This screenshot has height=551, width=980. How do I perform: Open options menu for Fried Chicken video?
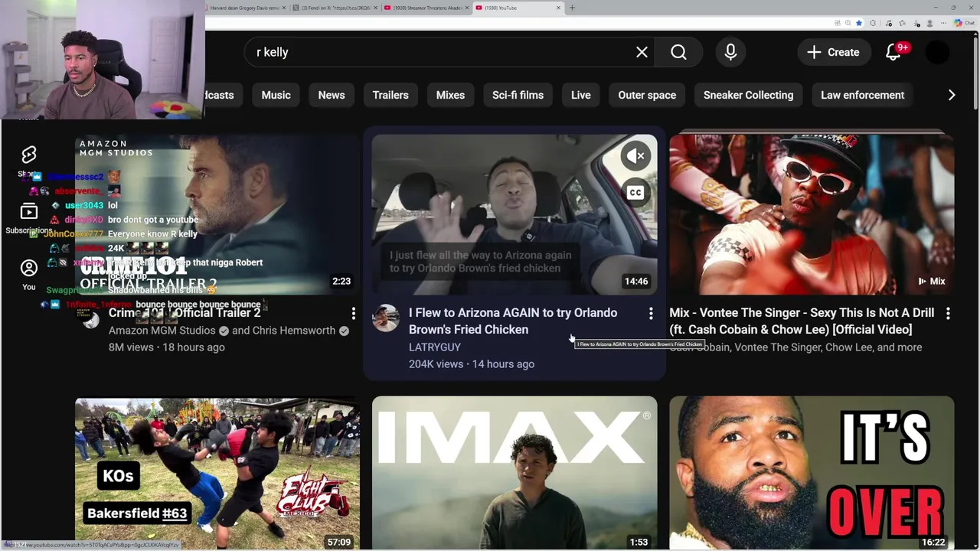click(x=651, y=314)
